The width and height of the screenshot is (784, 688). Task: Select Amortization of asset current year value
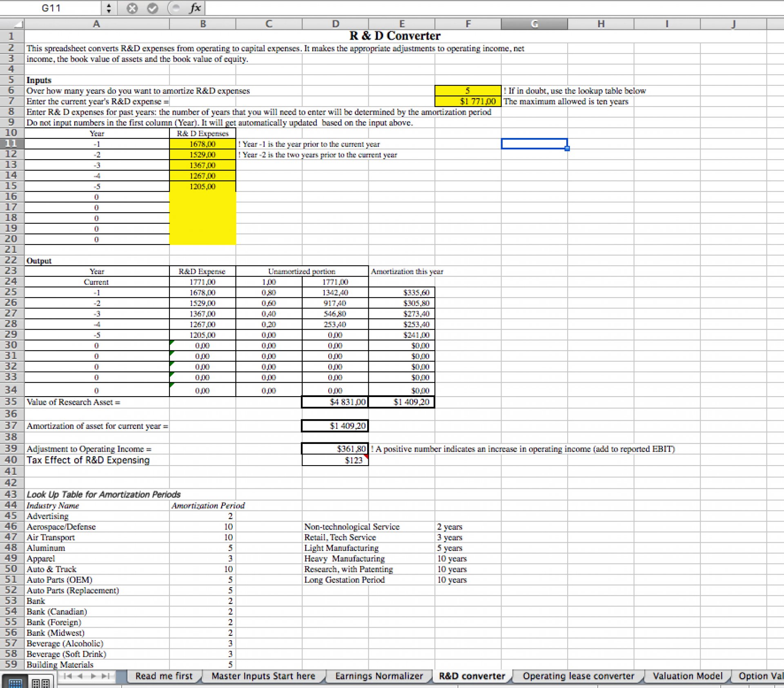pos(335,426)
